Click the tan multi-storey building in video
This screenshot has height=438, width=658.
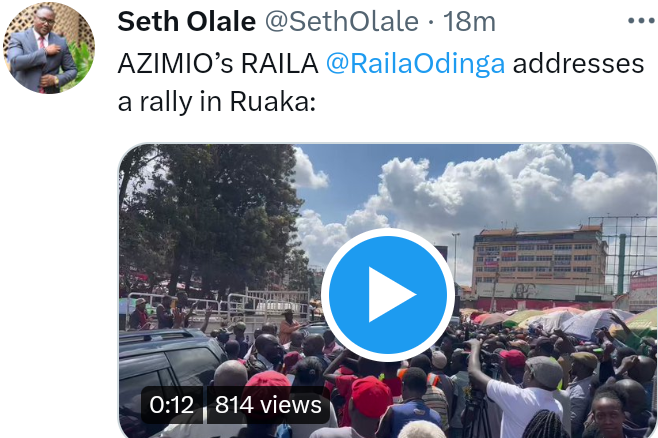(x=540, y=262)
